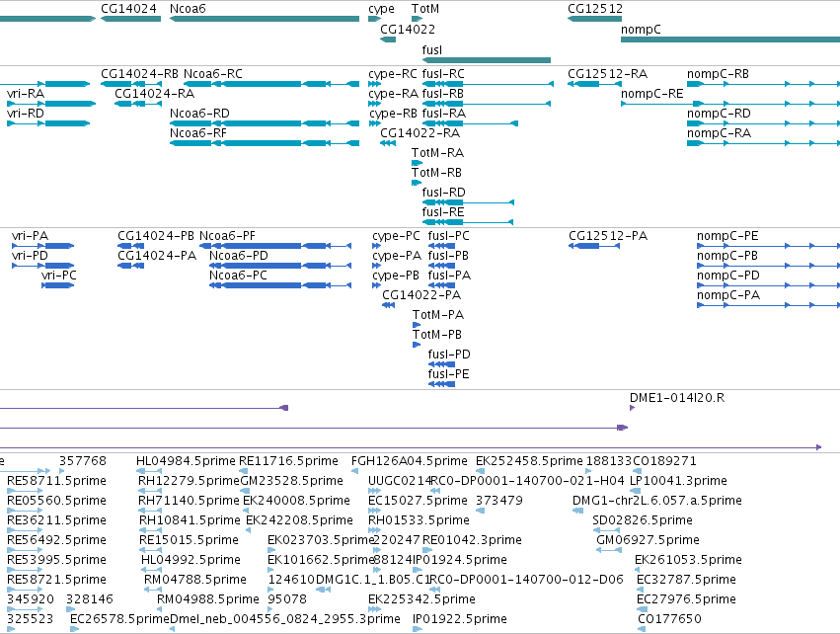
Task: Click the CG14022 gene label
Action: (x=408, y=29)
